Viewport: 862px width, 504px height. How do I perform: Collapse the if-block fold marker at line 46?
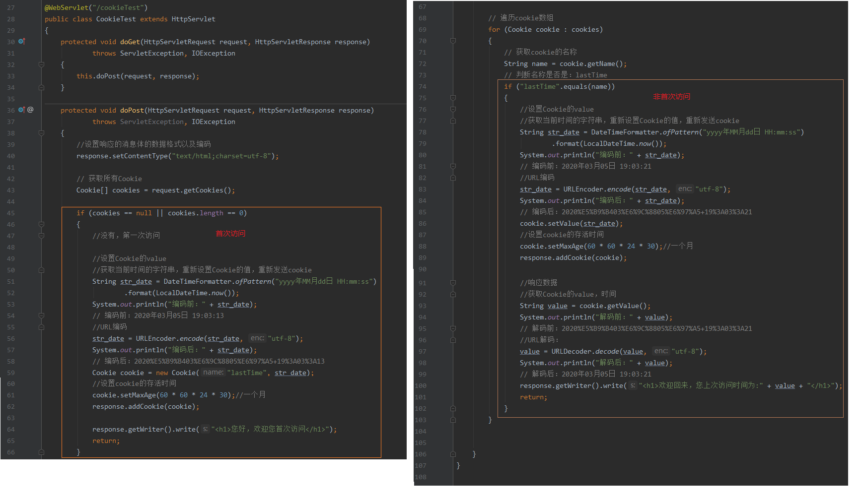pyautogui.click(x=42, y=224)
